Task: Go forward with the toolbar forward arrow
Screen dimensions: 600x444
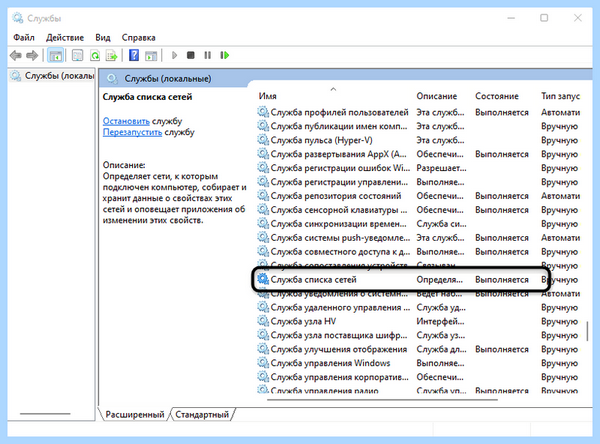Action: coord(32,56)
